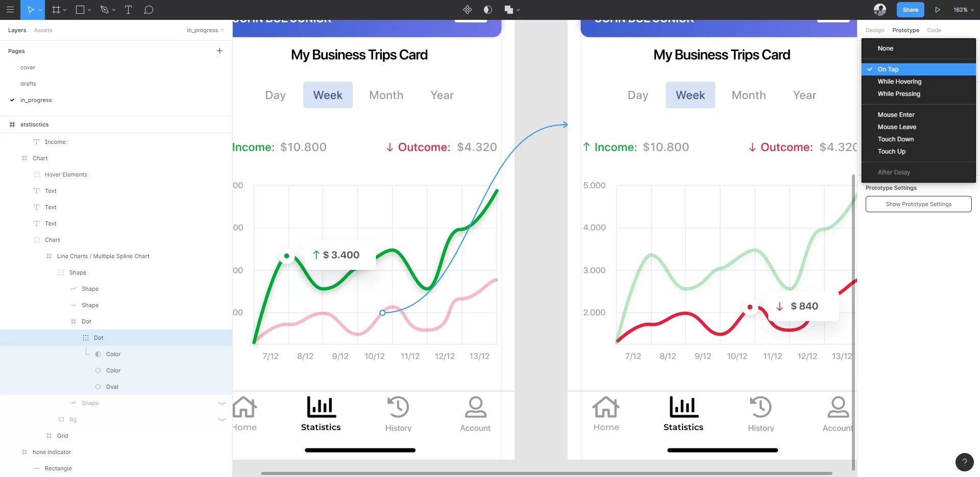Select the Text tool
The width and height of the screenshot is (980, 477).
128,10
